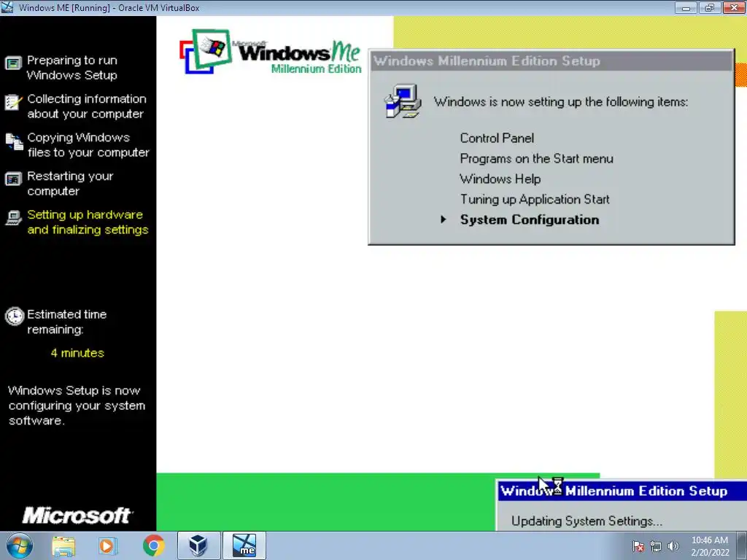Click 'Estimated time remaining' label
This screenshot has height=560, width=747.
(66, 322)
